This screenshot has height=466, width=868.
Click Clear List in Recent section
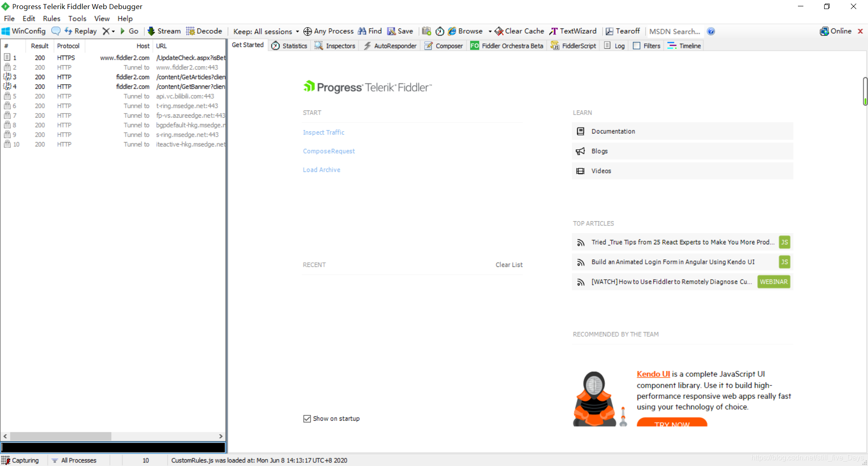[x=509, y=265]
